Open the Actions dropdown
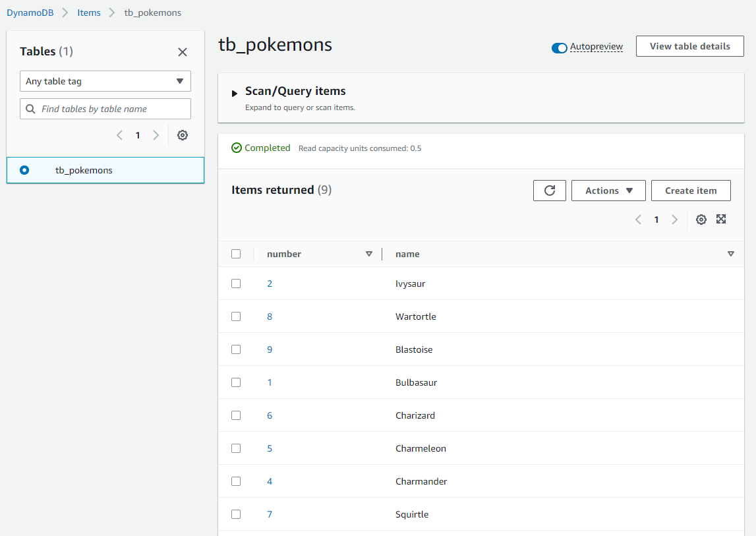The image size is (756, 536). [x=608, y=190]
